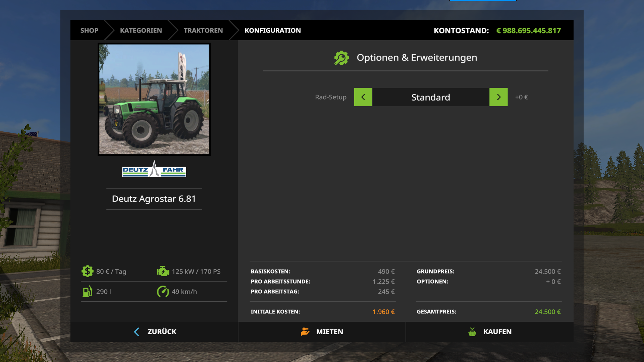Click the green shopping basket icon
Viewport: 644px width, 362px height.
[x=472, y=332]
